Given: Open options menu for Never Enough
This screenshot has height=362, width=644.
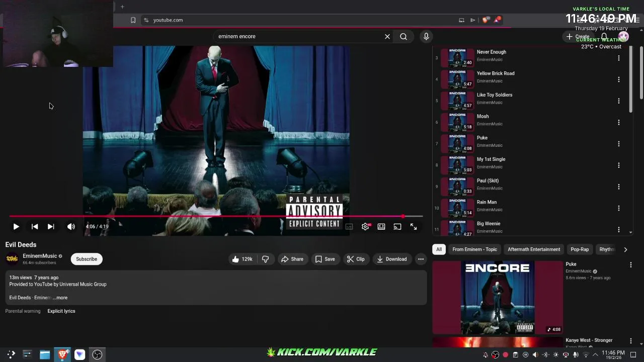Looking at the screenshot, I should (619, 58).
